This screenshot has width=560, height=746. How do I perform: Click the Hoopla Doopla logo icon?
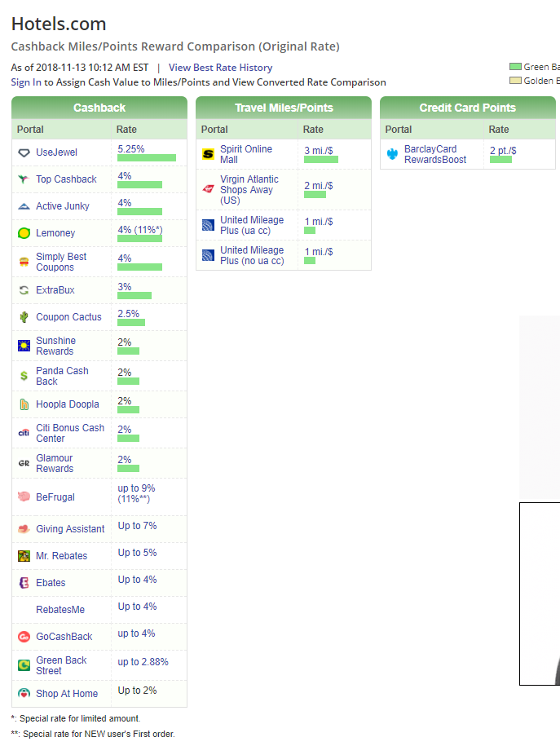24,404
